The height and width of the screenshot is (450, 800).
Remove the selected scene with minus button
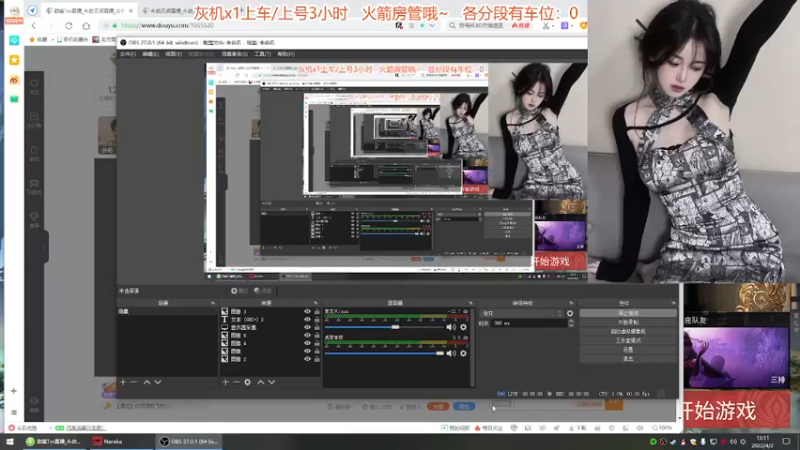pyautogui.click(x=134, y=382)
